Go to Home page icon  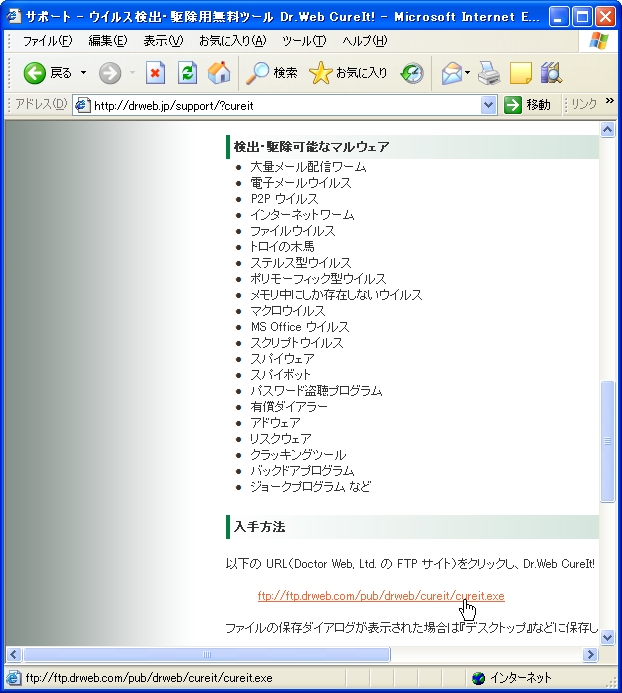219,73
